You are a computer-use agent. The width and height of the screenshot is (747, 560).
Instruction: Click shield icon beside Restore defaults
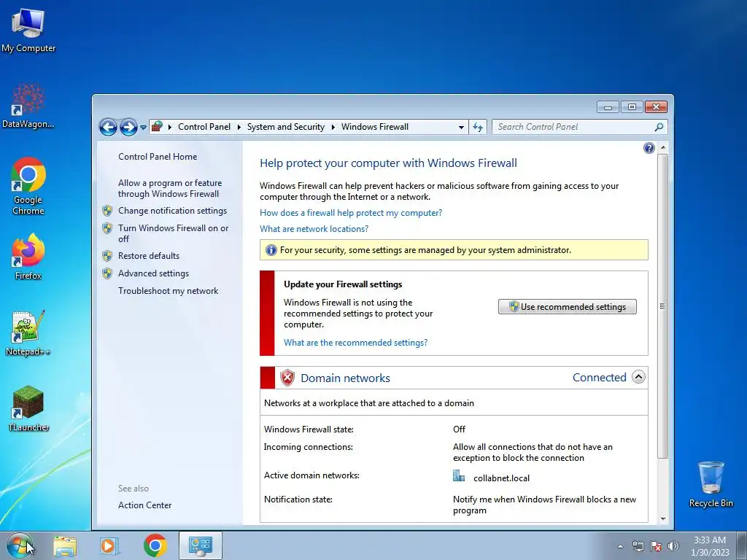pyautogui.click(x=108, y=256)
